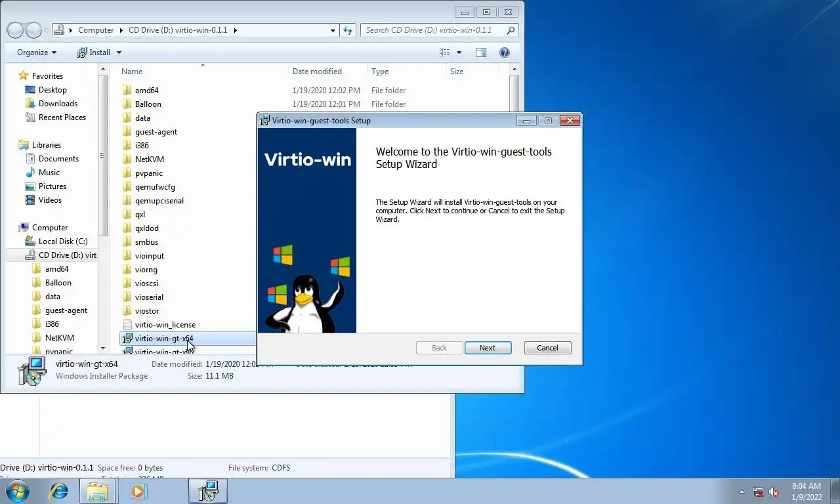Click the muted volume tray icon
840x504 pixels.
[x=774, y=492]
